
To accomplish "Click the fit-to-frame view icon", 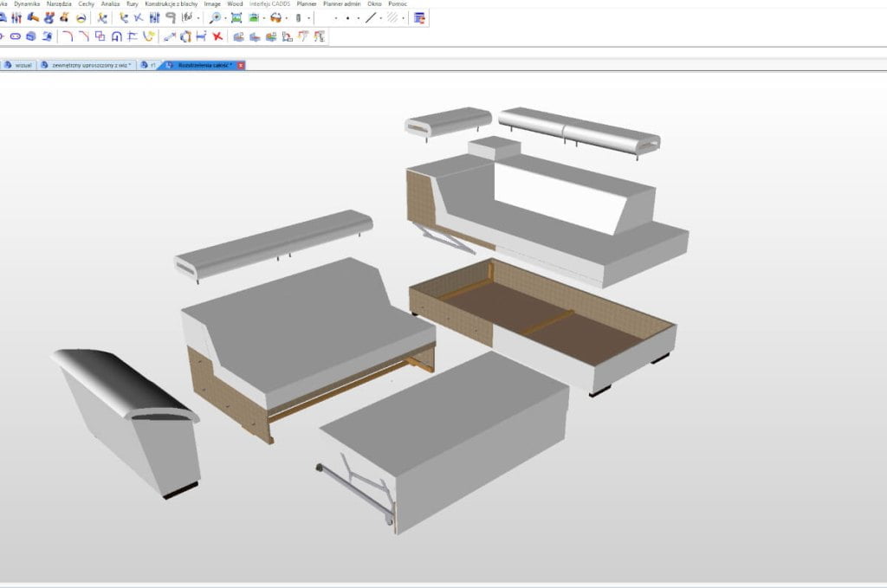I will click(x=237, y=17).
